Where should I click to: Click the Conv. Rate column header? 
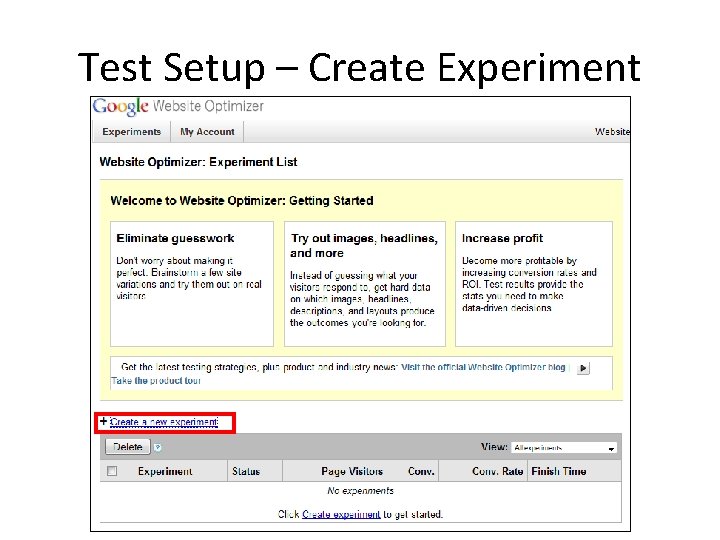click(497, 472)
